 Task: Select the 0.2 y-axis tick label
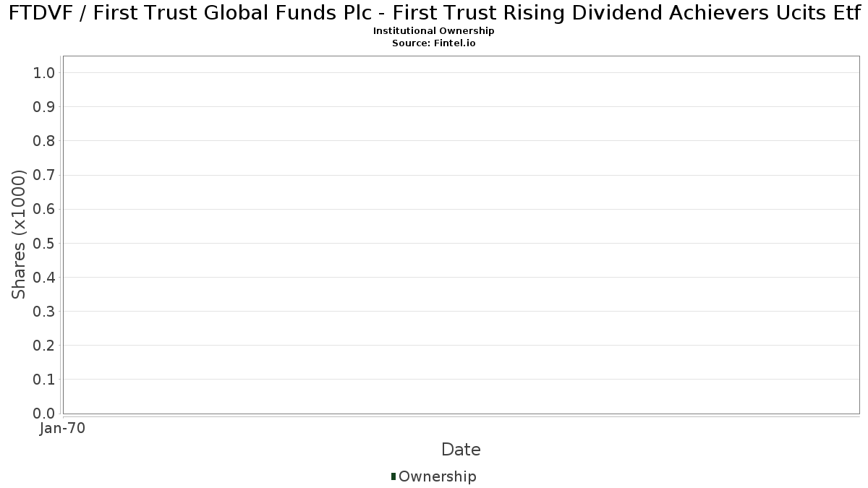(44, 346)
